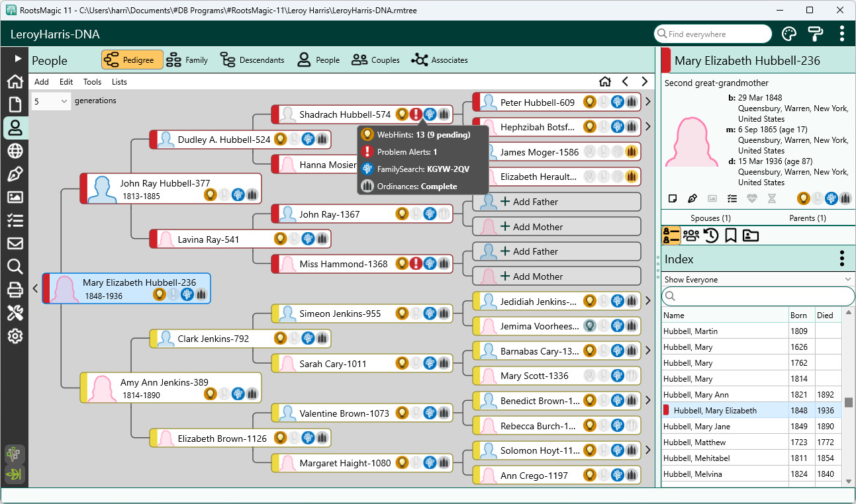The height and width of the screenshot is (504, 856).
Task: Open the Tools menu
Action: point(92,82)
